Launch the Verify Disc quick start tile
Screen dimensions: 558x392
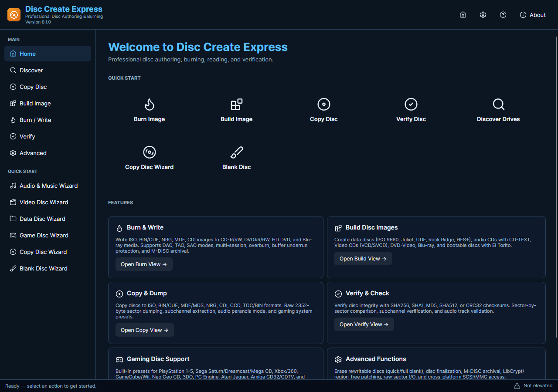pyautogui.click(x=411, y=110)
